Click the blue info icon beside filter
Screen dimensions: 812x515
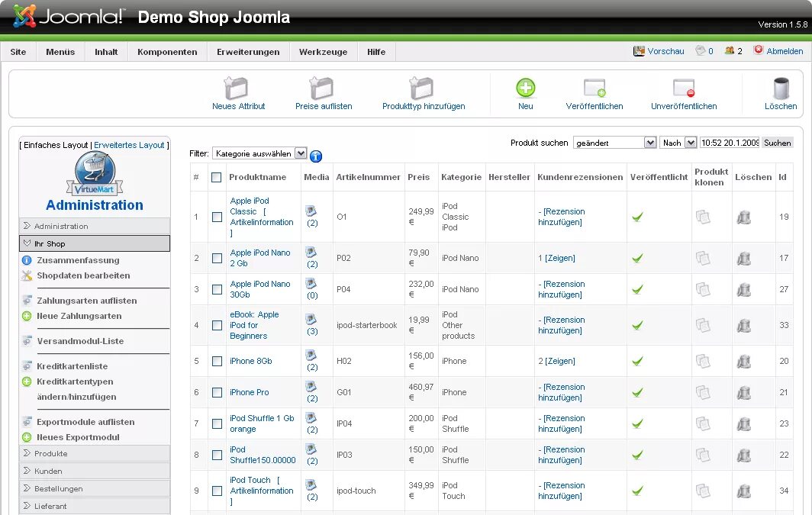coord(316,156)
